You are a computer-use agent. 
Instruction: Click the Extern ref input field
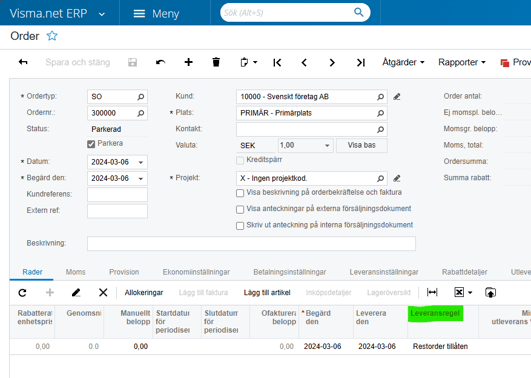pyautogui.click(x=117, y=211)
